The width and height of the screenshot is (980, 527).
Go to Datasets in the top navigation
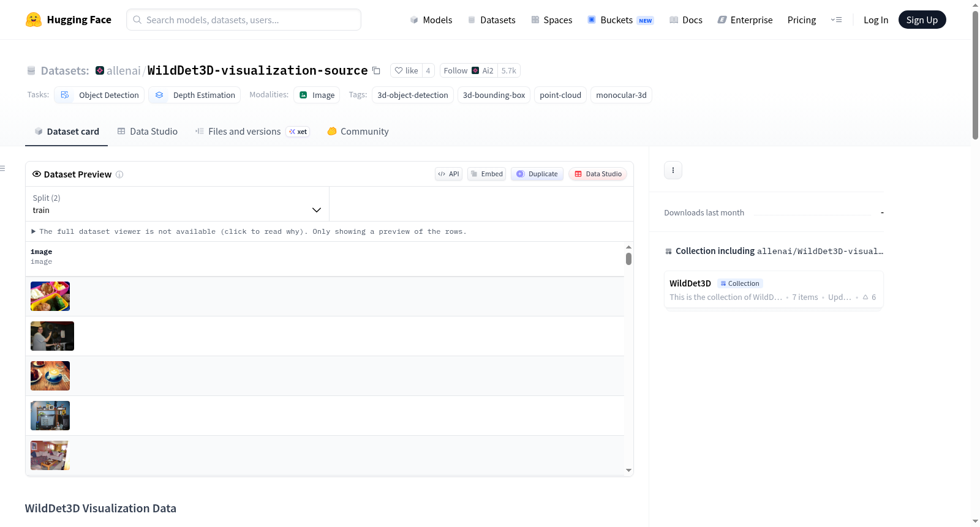(x=491, y=20)
